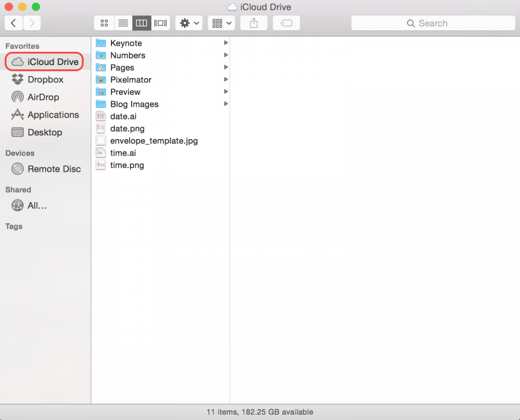520x420 pixels.
Task: Switch to column view
Action: [141, 23]
